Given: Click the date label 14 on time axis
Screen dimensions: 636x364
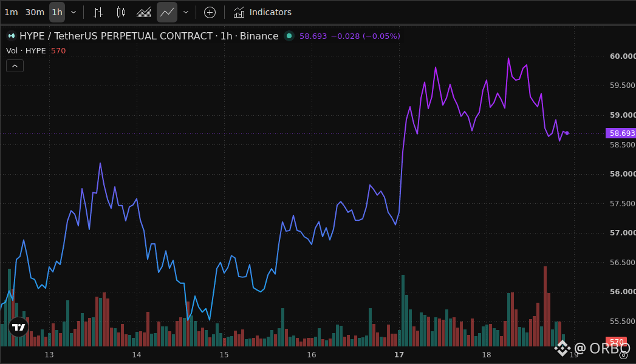Looking at the screenshot, I should tap(137, 355).
